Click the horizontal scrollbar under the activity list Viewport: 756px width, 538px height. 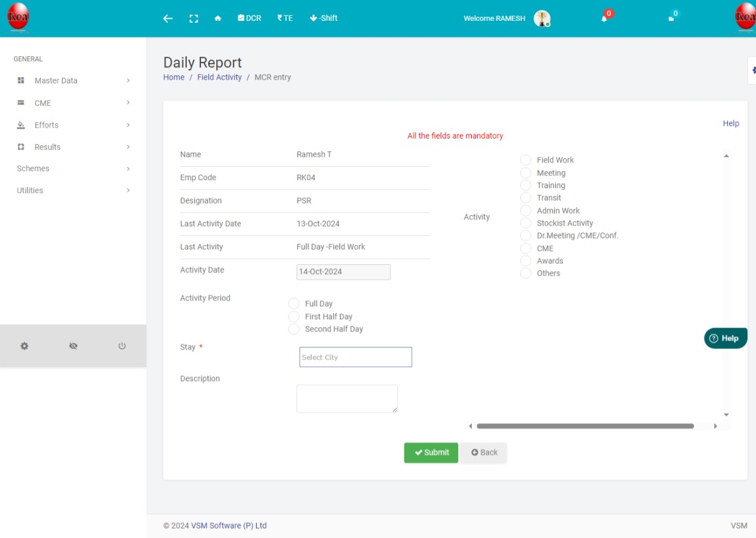point(585,425)
